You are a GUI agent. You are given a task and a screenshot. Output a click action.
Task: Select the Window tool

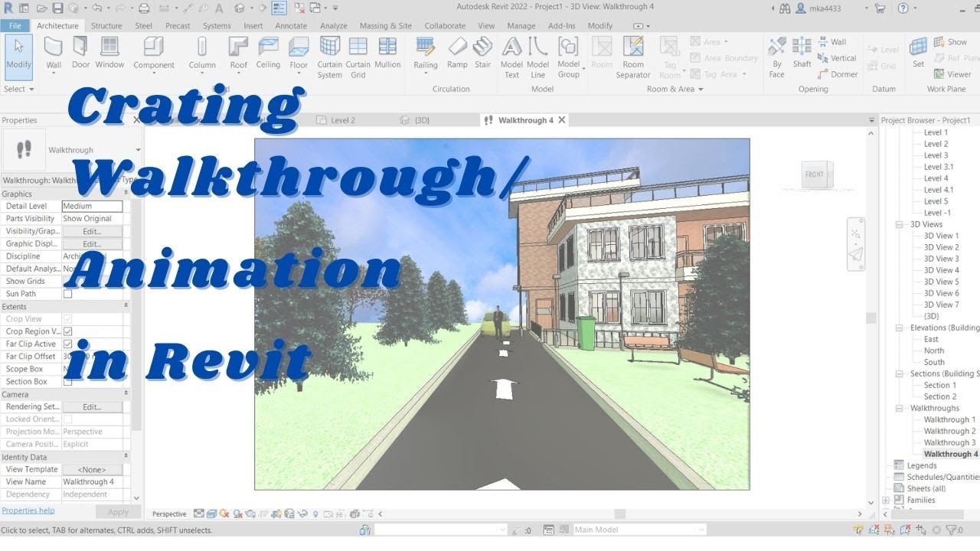pos(109,53)
